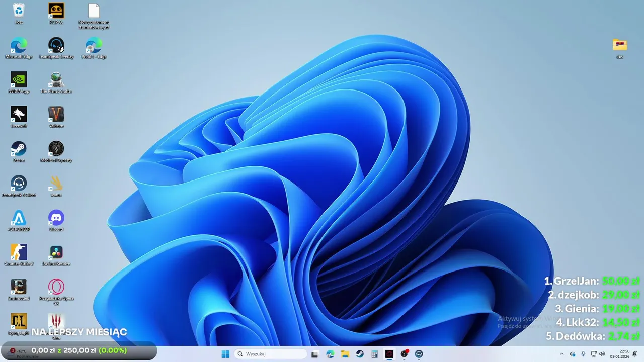Viewport: 644px width, 362px height.
Task: Switch to OBS Studio in the taskbar
Action: coord(404,354)
